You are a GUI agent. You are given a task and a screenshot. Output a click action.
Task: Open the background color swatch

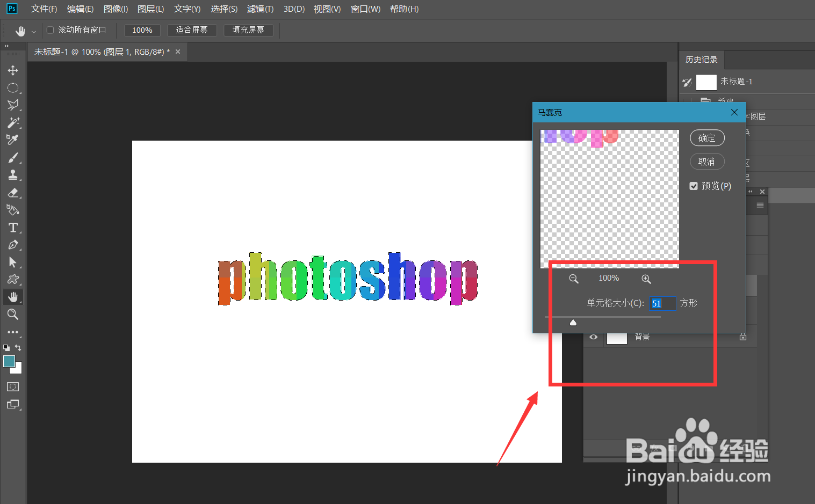click(18, 369)
